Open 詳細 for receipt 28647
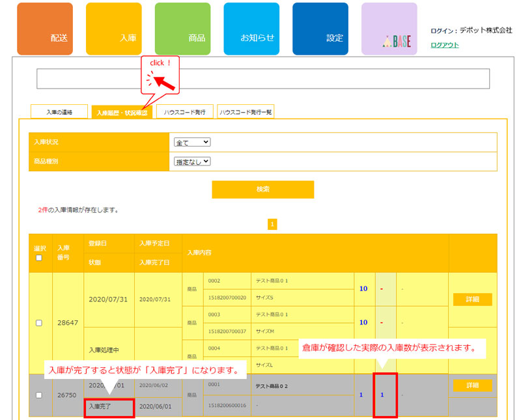The width and height of the screenshot is (521, 420). (x=472, y=300)
